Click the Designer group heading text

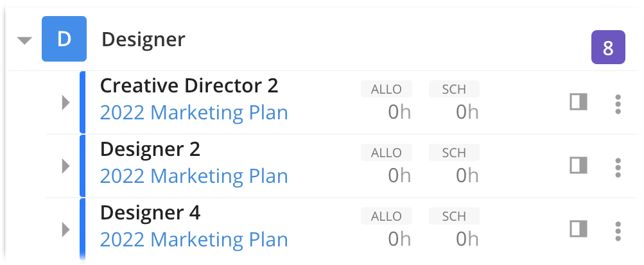tap(143, 39)
